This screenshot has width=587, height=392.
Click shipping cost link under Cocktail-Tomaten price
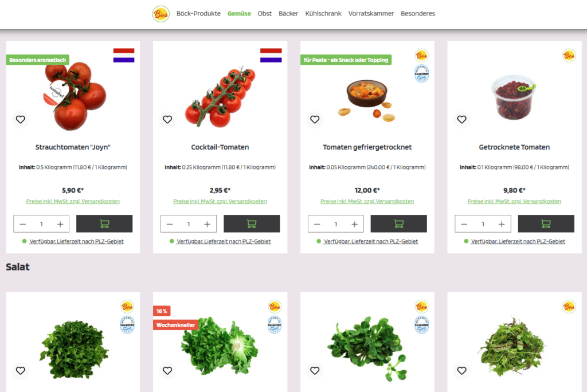point(220,201)
